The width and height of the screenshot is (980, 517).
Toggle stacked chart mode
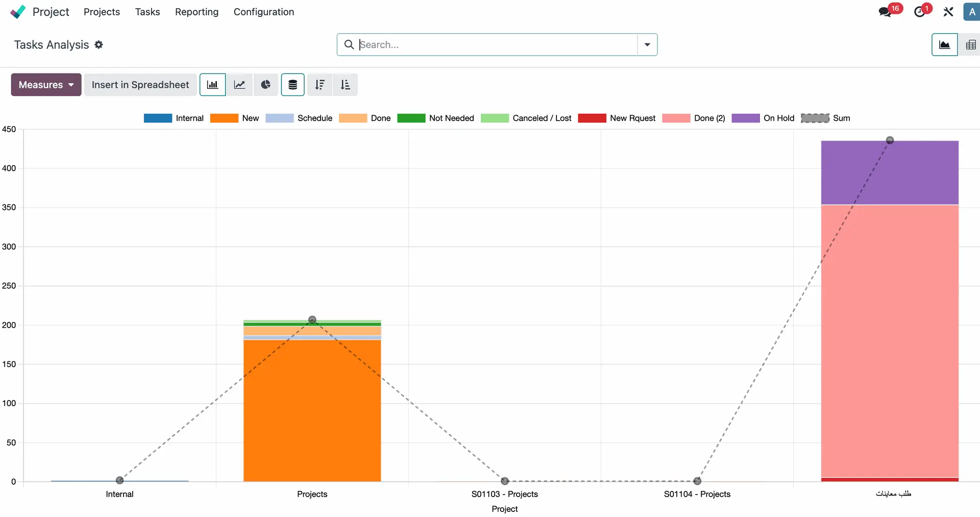(293, 85)
